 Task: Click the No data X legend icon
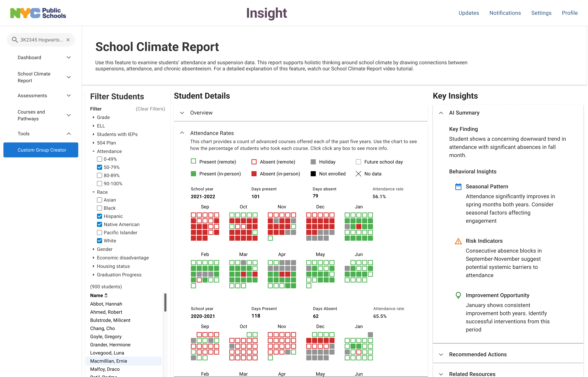click(358, 174)
